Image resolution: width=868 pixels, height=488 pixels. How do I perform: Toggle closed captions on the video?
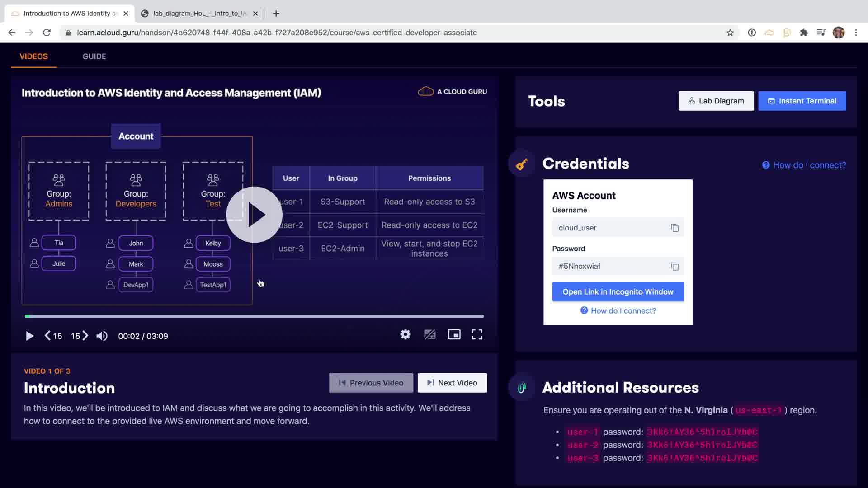[x=429, y=334]
